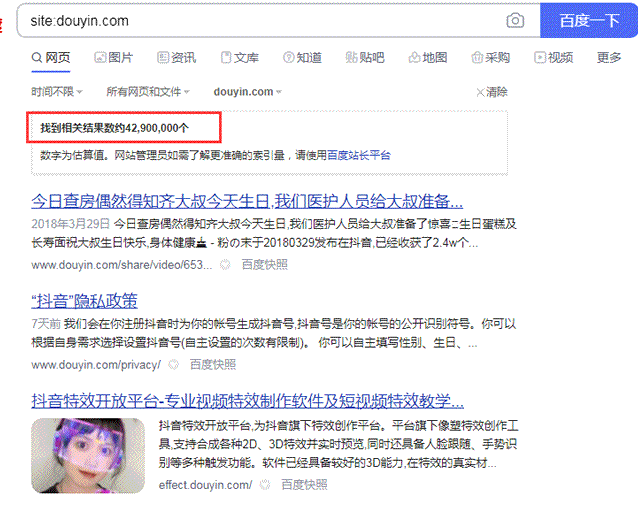
Task: Expand the 时间不限 time filter dropdown
Action: pyautogui.click(x=55, y=92)
